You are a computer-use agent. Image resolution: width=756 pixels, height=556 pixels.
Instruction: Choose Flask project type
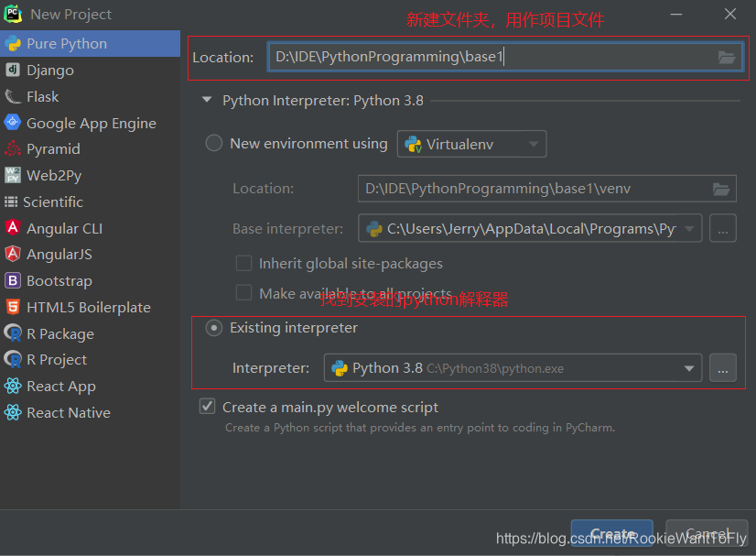pos(91,96)
